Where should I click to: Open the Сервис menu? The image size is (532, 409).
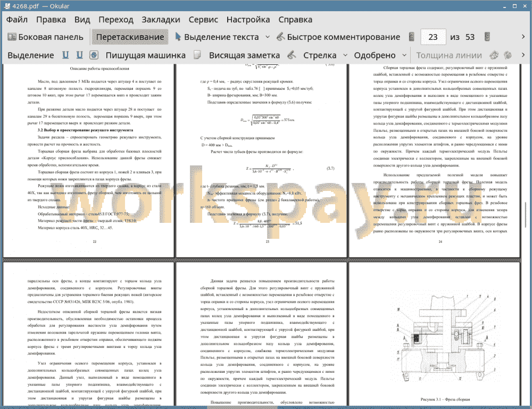203,20
